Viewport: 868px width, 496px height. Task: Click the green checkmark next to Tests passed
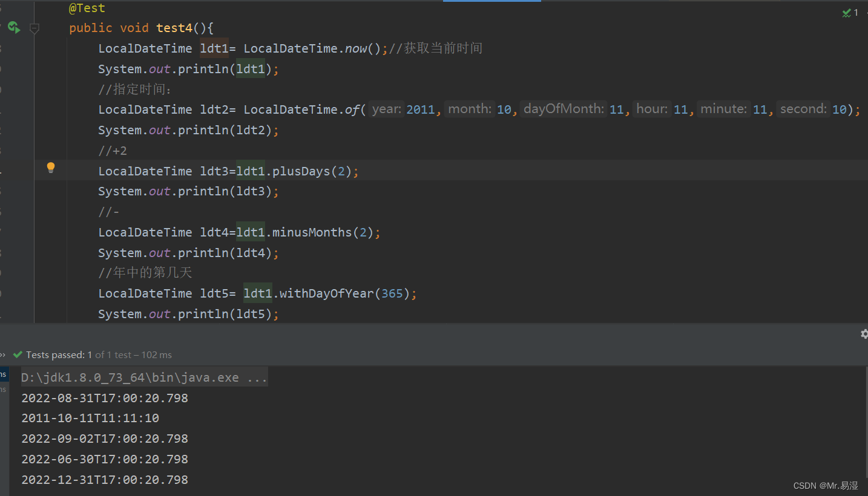pyautogui.click(x=18, y=354)
